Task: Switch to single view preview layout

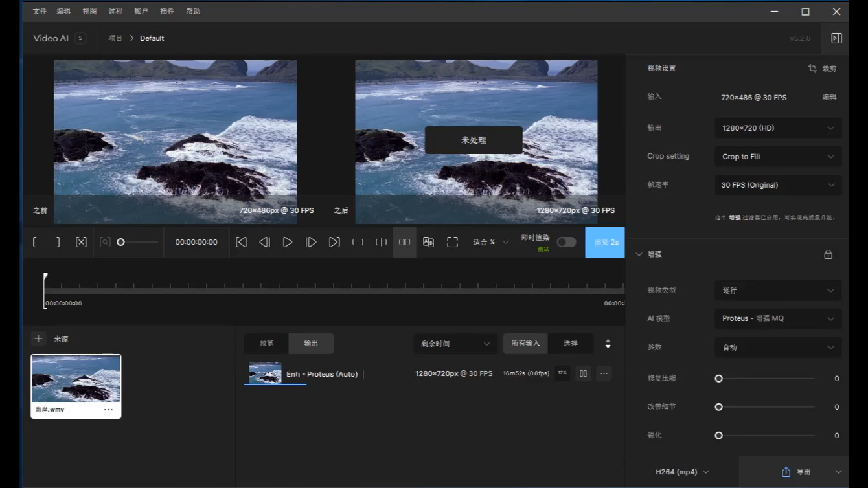Action: [358, 242]
